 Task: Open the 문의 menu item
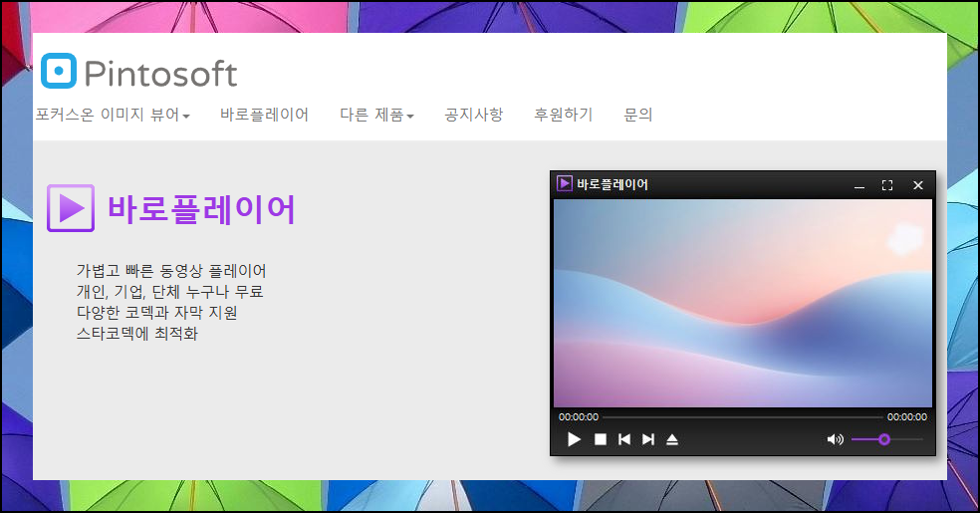tap(638, 115)
